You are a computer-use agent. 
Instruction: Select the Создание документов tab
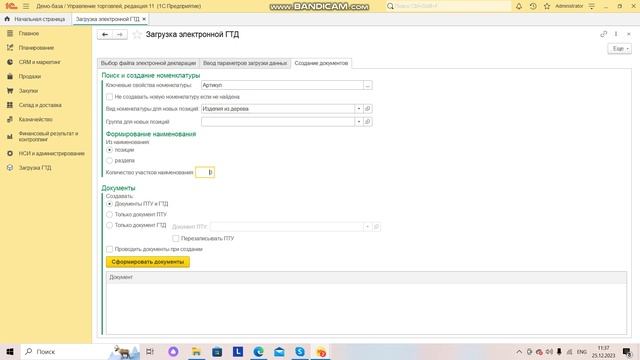[321, 63]
